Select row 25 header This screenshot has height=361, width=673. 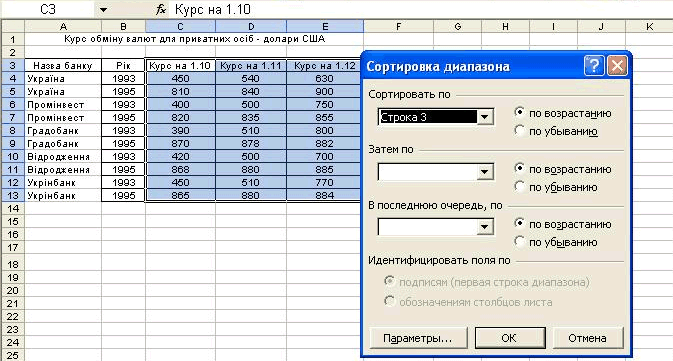[x=13, y=355]
